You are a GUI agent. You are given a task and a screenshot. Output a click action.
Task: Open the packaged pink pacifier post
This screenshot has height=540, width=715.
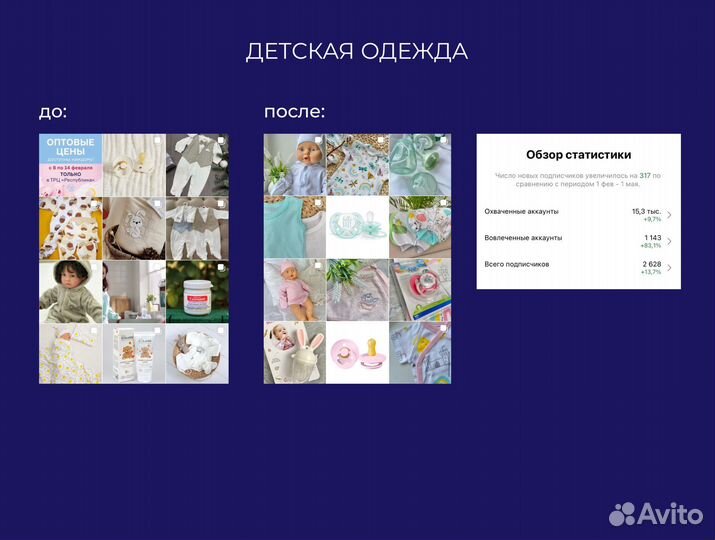[x=420, y=290]
